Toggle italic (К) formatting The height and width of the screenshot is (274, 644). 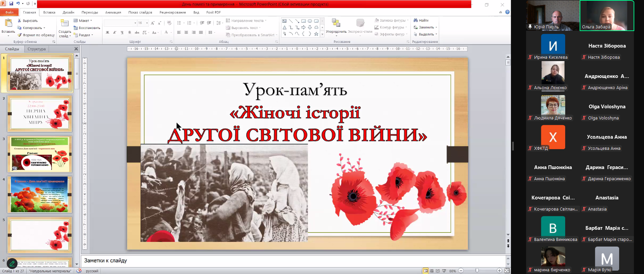(x=115, y=32)
